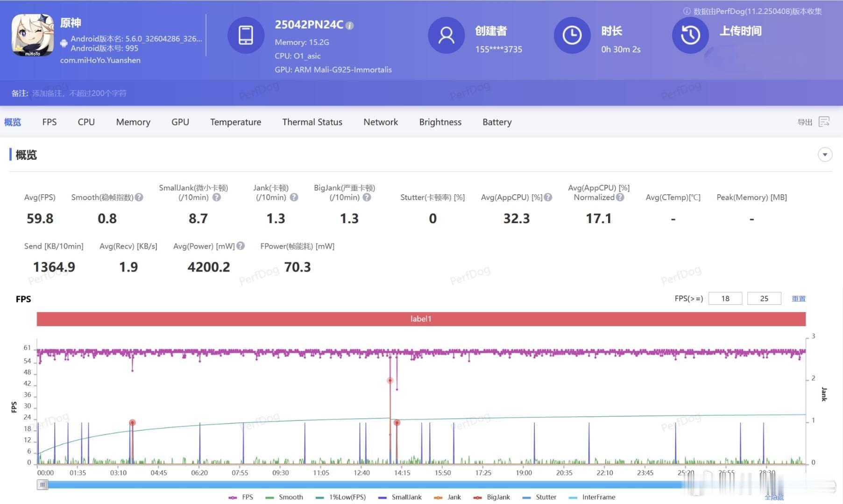
Task: Click the creator ID 155****3735
Action: point(499,49)
